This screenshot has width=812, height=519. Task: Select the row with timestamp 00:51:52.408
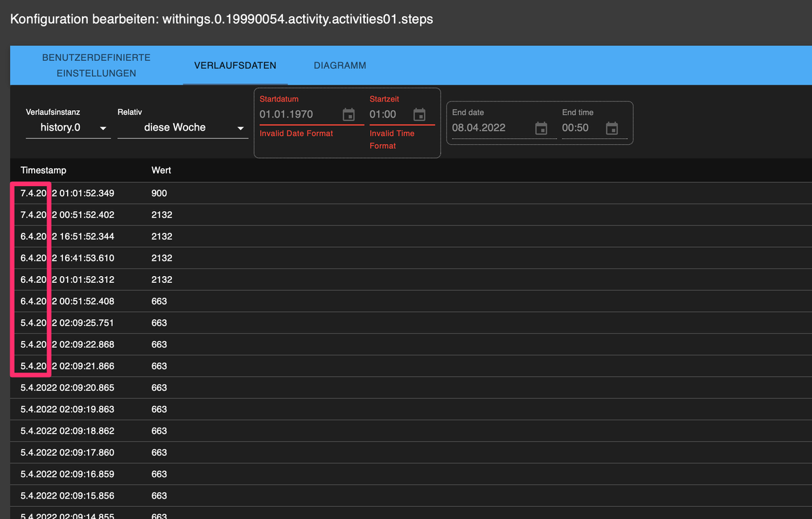pyautogui.click(x=411, y=301)
